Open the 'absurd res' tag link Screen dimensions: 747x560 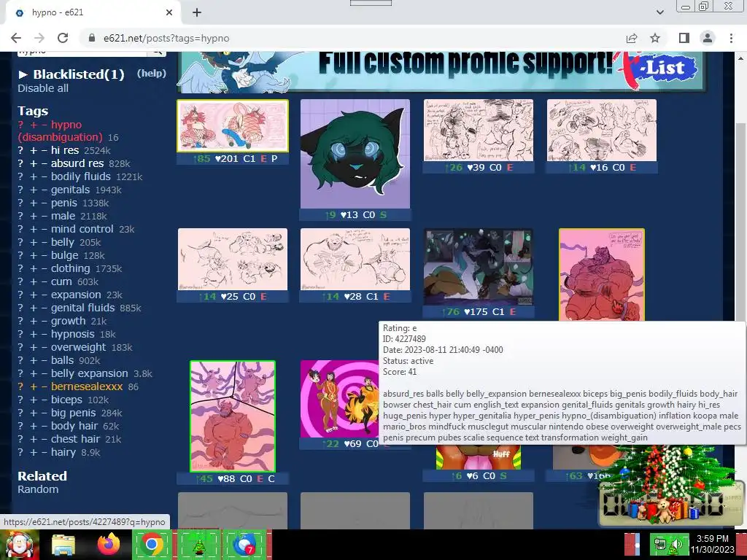(77, 163)
